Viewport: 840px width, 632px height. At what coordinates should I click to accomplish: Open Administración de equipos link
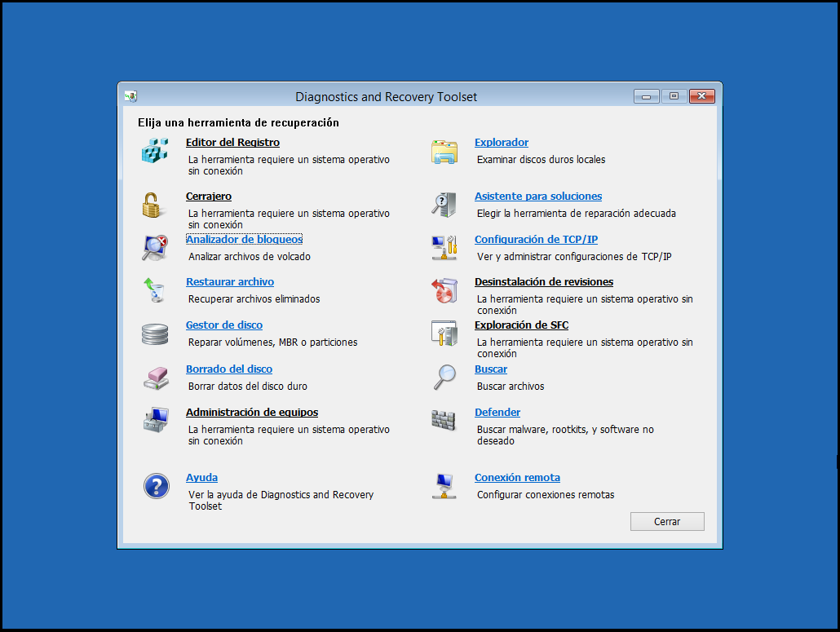252,413
